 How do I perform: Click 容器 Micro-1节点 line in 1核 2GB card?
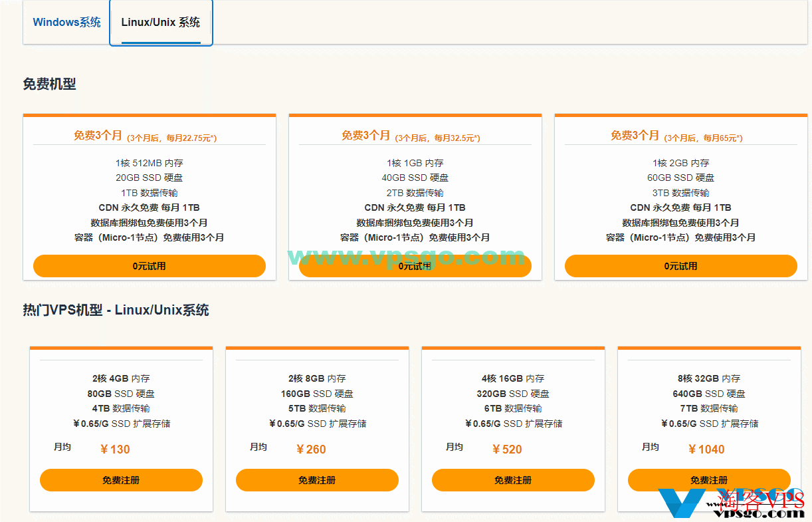coord(681,237)
